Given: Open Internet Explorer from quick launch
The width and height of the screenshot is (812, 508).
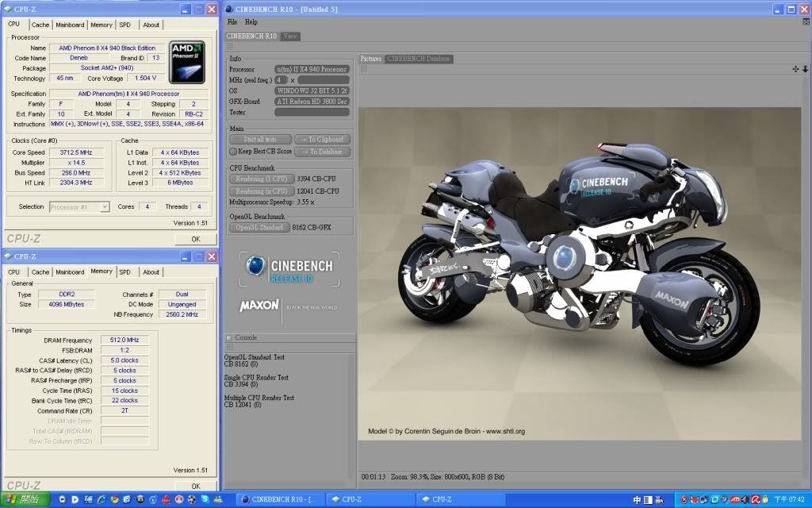Looking at the screenshot, I should coord(101,499).
